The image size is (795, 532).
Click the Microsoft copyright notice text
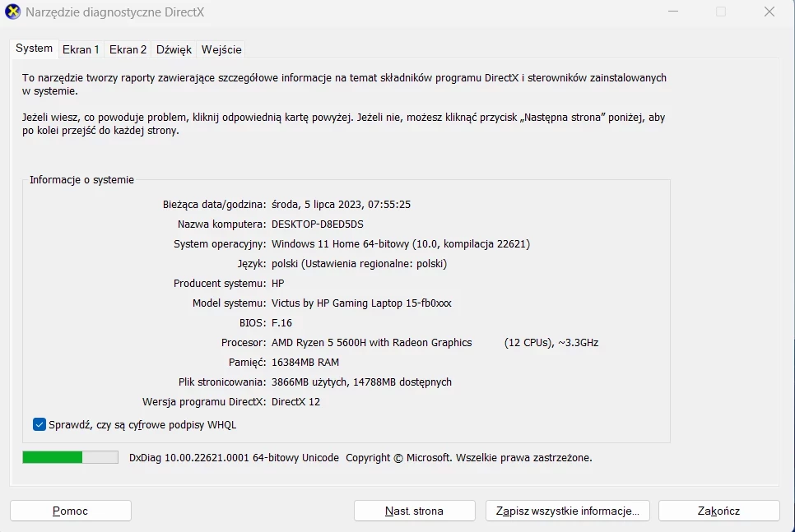point(468,457)
